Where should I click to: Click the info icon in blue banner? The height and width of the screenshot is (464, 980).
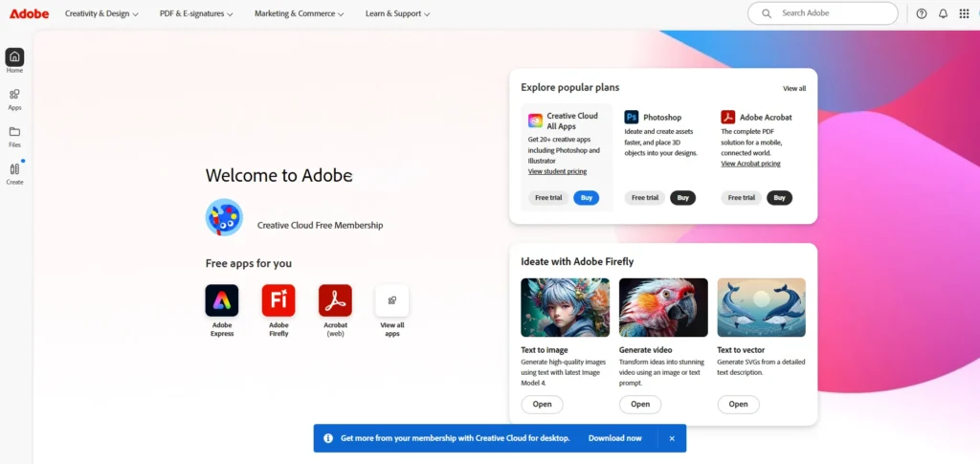coord(328,438)
